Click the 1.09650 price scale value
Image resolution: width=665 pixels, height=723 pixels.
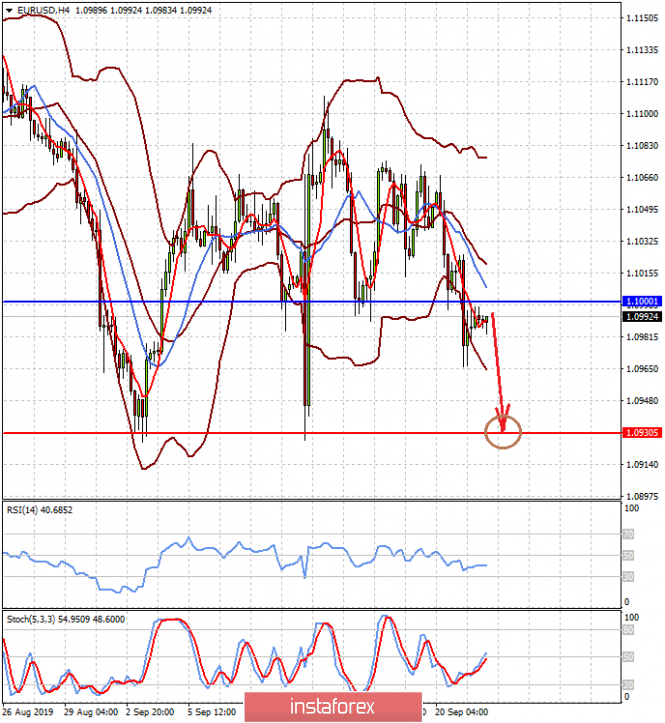coord(642,369)
